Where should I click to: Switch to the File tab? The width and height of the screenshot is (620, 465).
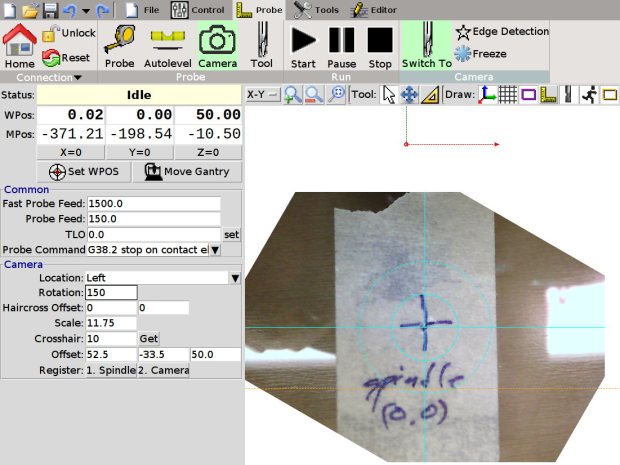[x=143, y=10]
